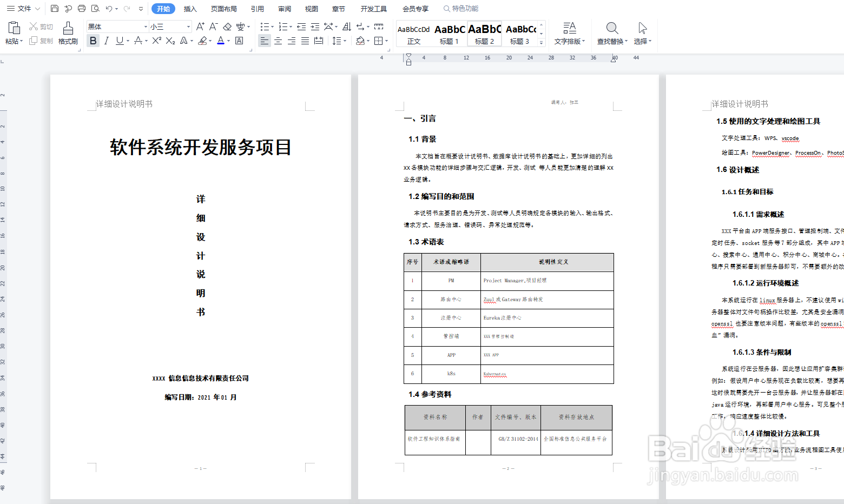Click the Redo arrow icon
Viewport: 844px width, 504px height.
pos(127,9)
